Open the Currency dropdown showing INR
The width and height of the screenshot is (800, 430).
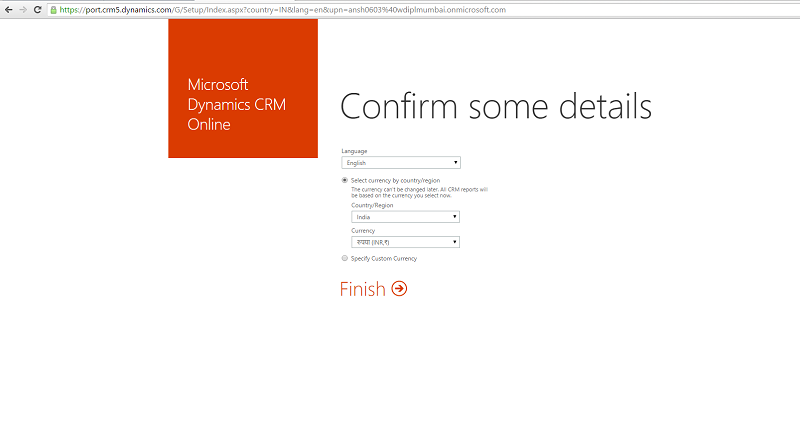point(406,242)
